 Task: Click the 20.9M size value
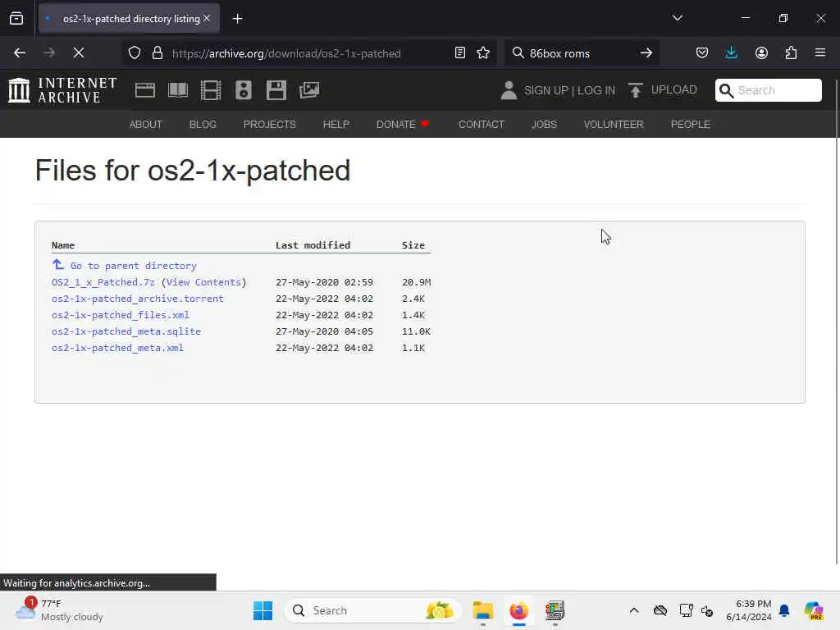416,282
